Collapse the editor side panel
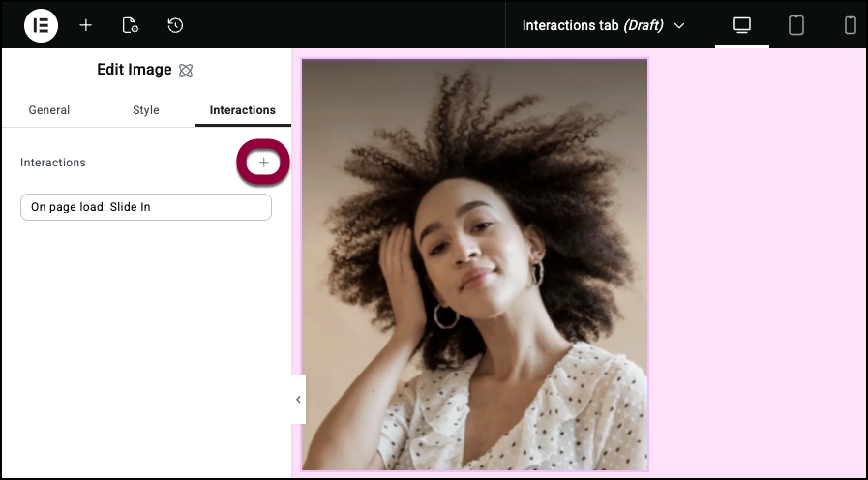Image resolution: width=868 pixels, height=480 pixels. [x=298, y=399]
